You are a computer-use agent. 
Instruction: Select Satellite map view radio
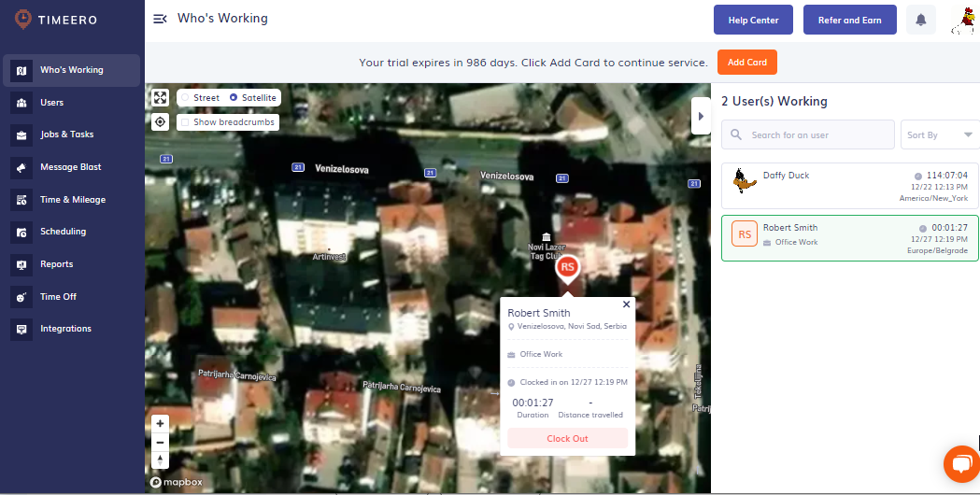[234, 97]
